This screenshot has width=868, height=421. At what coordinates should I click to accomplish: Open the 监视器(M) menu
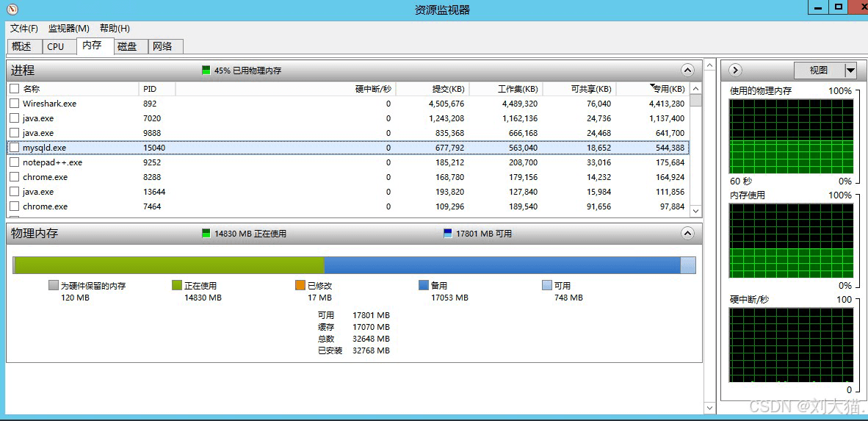click(x=68, y=28)
